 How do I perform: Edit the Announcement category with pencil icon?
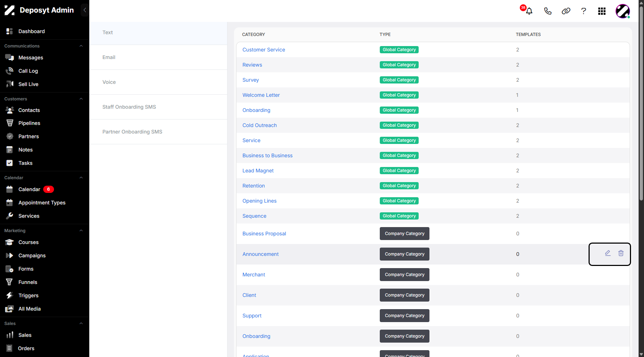(x=608, y=253)
